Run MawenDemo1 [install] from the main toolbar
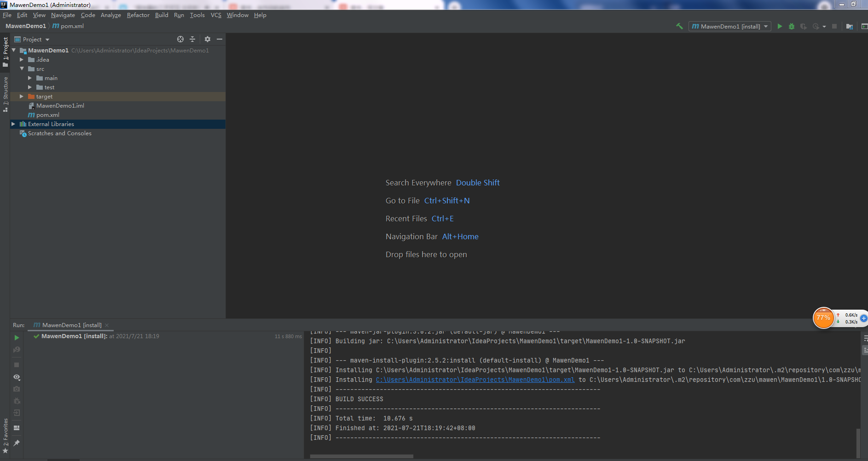 pyautogui.click(x=780, y=26)
